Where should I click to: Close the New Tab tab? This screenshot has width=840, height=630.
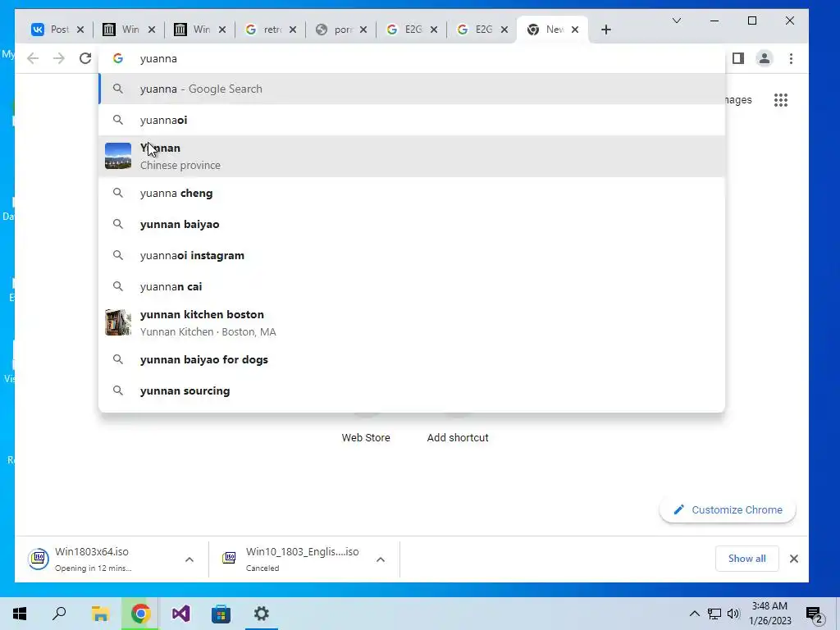point(575,30)
